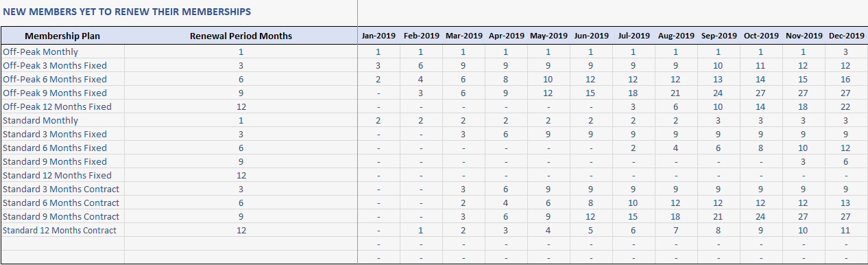Select the Off-Peak 3 Months Fixed cell

coord(62,65)
